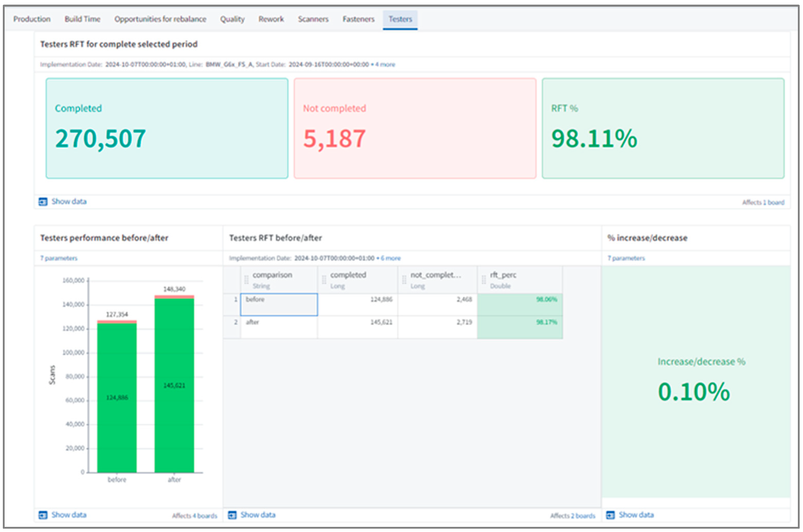Click 'Affects 4 boards' link
The height and width of the screenshot is (532, 803).
point(194,516)
